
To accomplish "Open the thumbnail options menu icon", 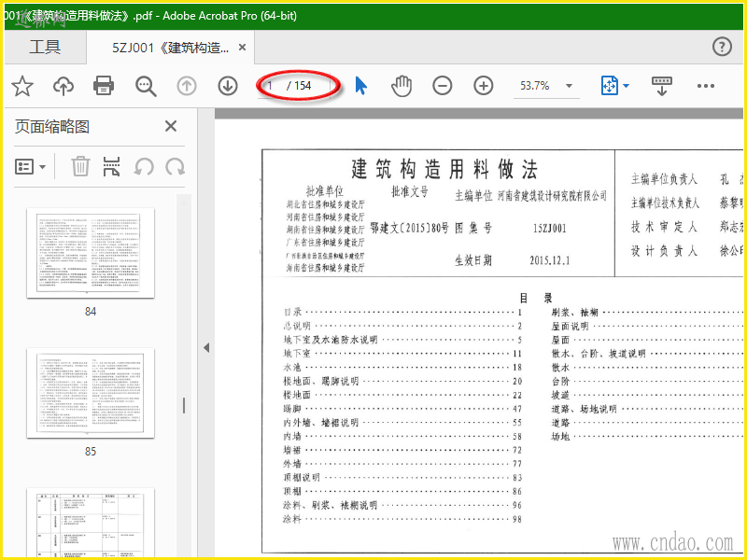I will [30, 167].
